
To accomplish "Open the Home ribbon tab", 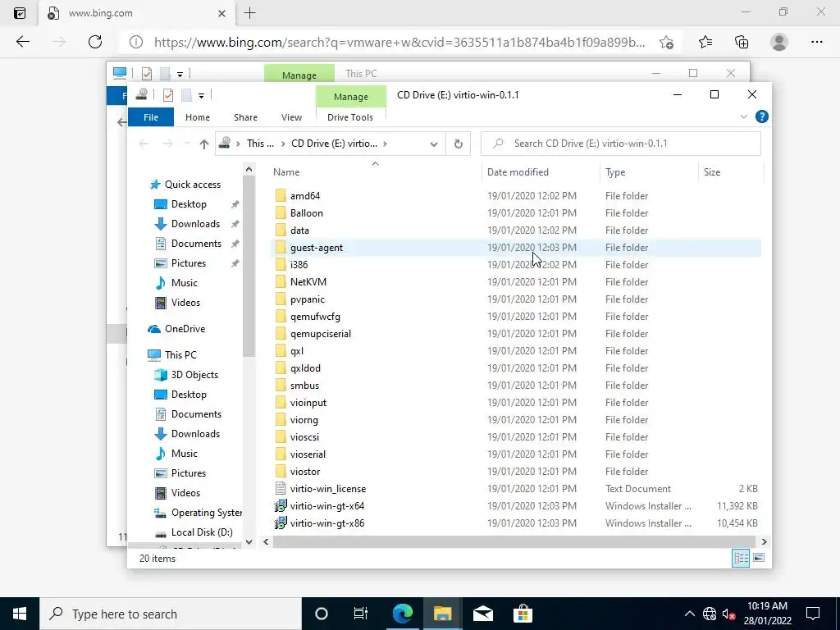I will click(x=198, y=117).
